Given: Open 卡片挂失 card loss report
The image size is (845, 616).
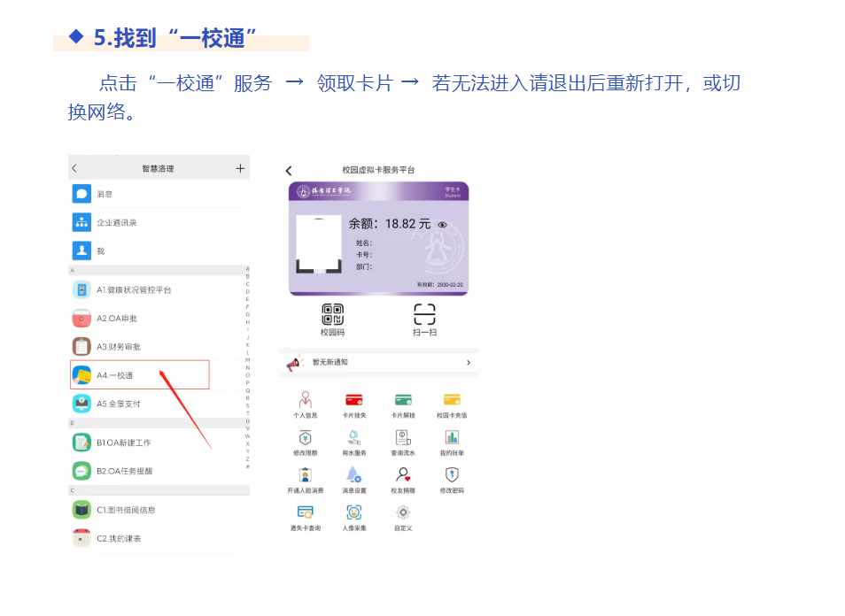Looking at the screenshot, I should tap(354, 400).
